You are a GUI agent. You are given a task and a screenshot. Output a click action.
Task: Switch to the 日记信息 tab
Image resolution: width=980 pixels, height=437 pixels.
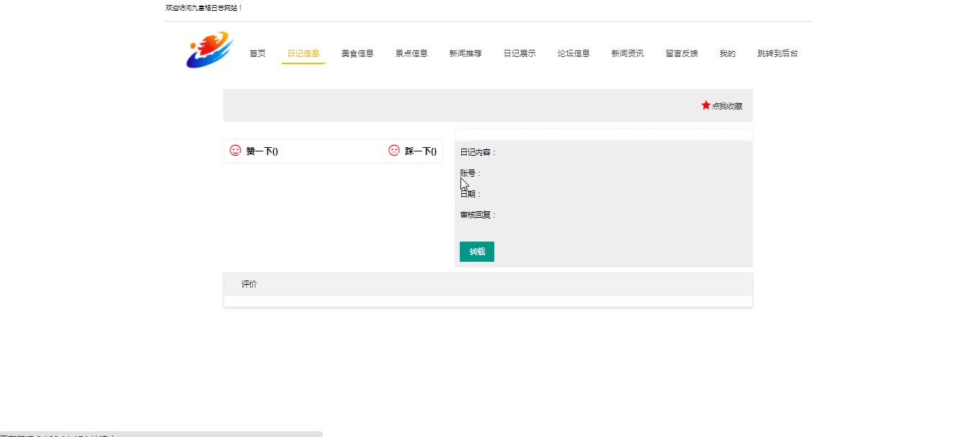(x=303, y=53)
